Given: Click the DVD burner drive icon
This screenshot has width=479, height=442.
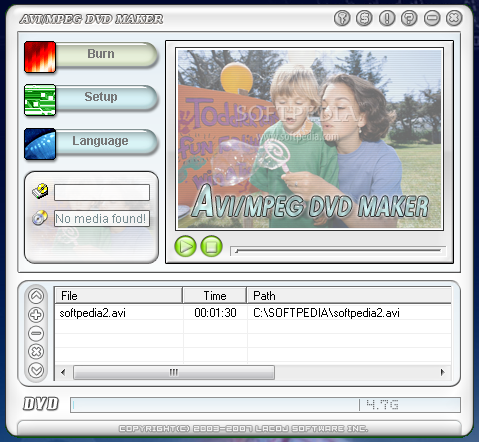Looking at the screenshot, I should (40, 191).
